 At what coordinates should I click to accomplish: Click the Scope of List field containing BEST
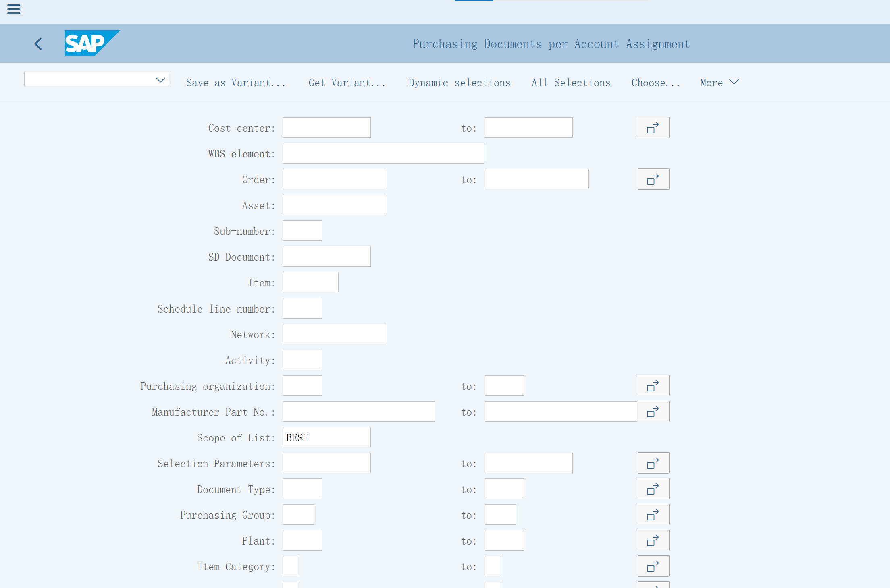[326, 437]
